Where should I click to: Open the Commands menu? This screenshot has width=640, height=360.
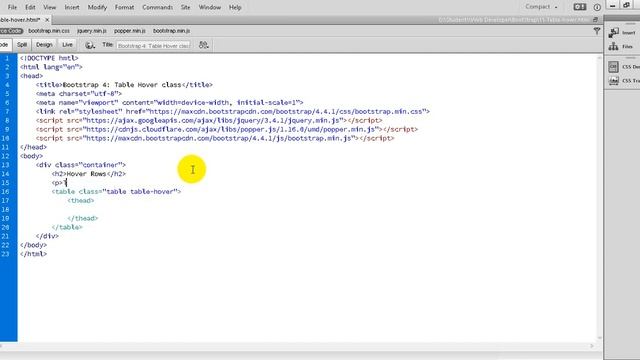click(158, 7)
